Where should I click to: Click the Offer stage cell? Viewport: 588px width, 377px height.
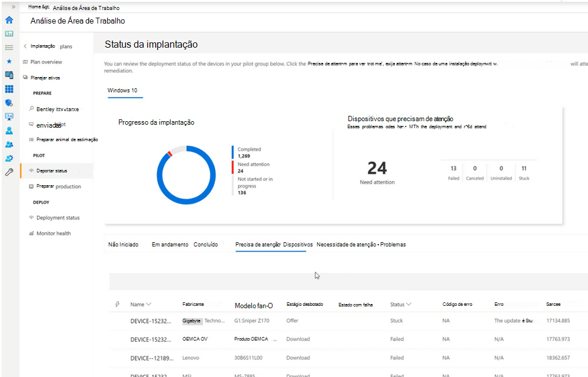coord(292,321)
